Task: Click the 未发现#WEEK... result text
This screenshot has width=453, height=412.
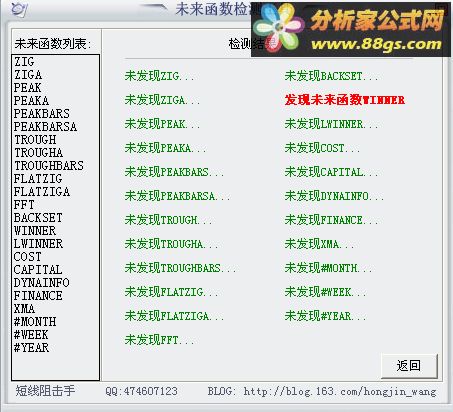Action: (326, 292)
